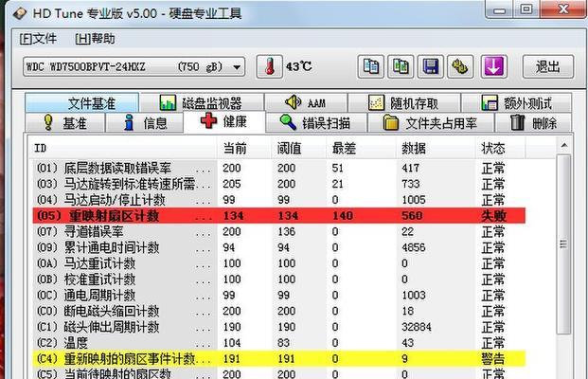
Task: Select yellow row (C4) 重新映射的扇区事件计数
Action: [x=279, y=359]
